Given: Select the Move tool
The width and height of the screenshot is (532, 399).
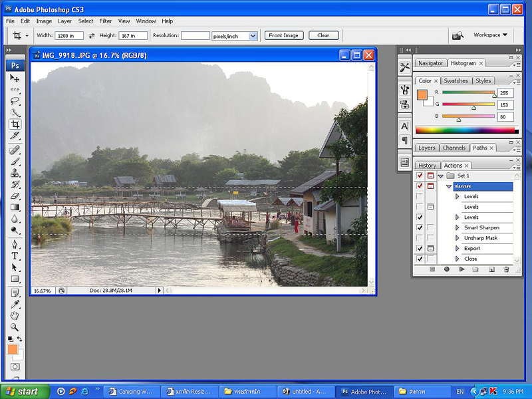Looking at the screenshot, I should click(15, 78).
